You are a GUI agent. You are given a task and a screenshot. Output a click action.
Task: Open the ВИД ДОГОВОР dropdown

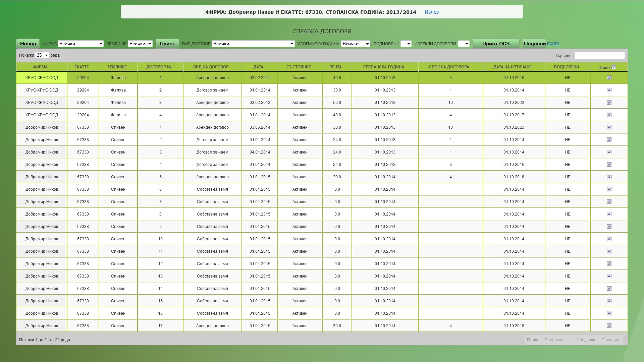(253, 44)
